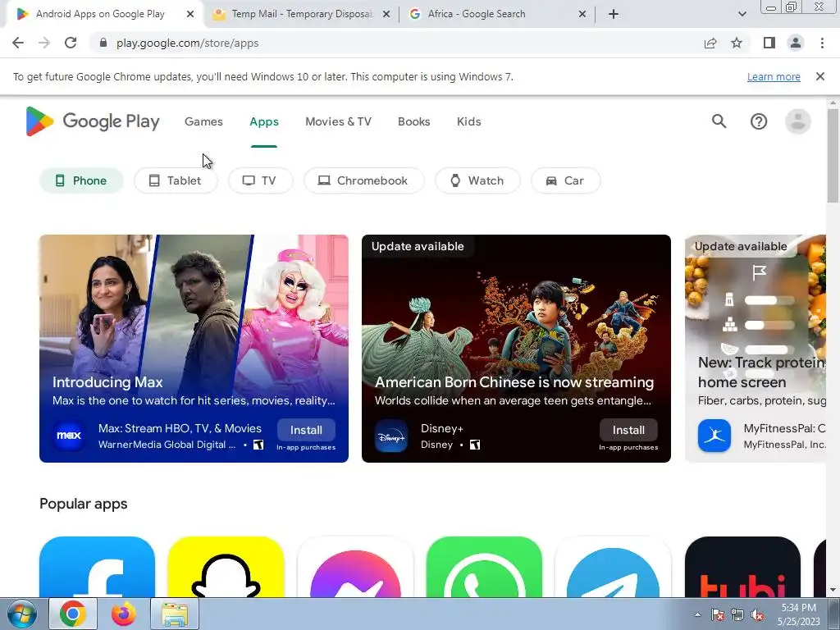
Task: Open Tubi in Popular apps
Action: [742, 567]
